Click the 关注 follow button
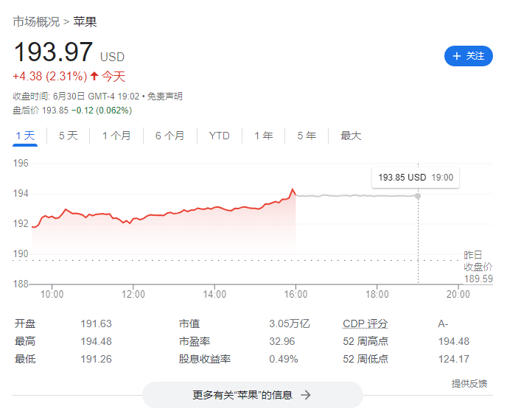521x420 pixels. (468, 56)
